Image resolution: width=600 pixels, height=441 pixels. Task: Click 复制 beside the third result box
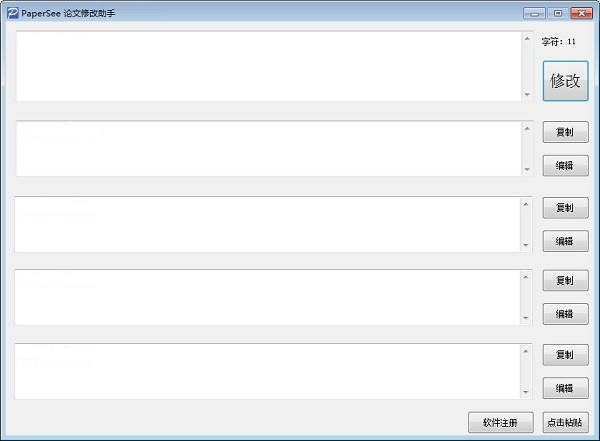pyautogui.click(x=565, y=281)
